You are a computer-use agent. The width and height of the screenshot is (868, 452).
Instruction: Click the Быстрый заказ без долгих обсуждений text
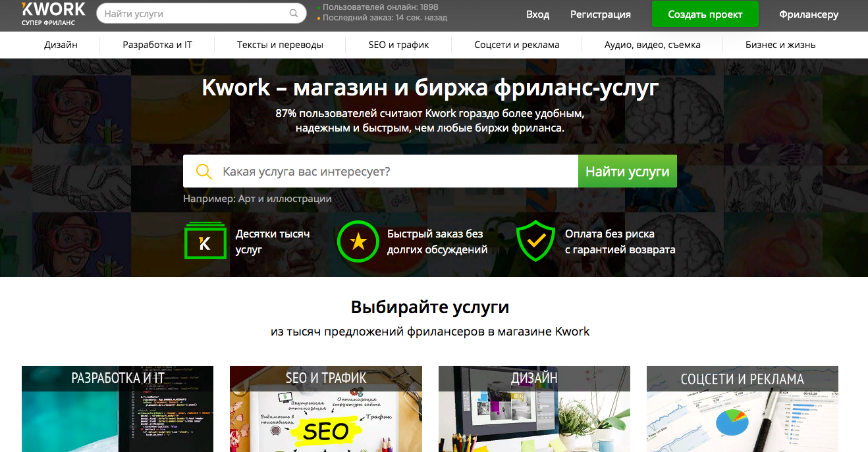click(437, 241)
